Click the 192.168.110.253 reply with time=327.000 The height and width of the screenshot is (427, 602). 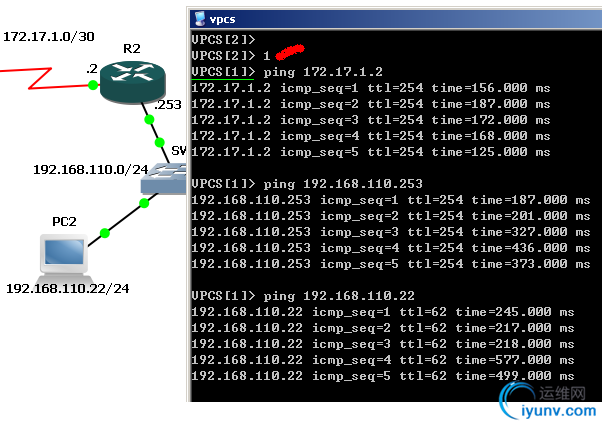point(391,232)
